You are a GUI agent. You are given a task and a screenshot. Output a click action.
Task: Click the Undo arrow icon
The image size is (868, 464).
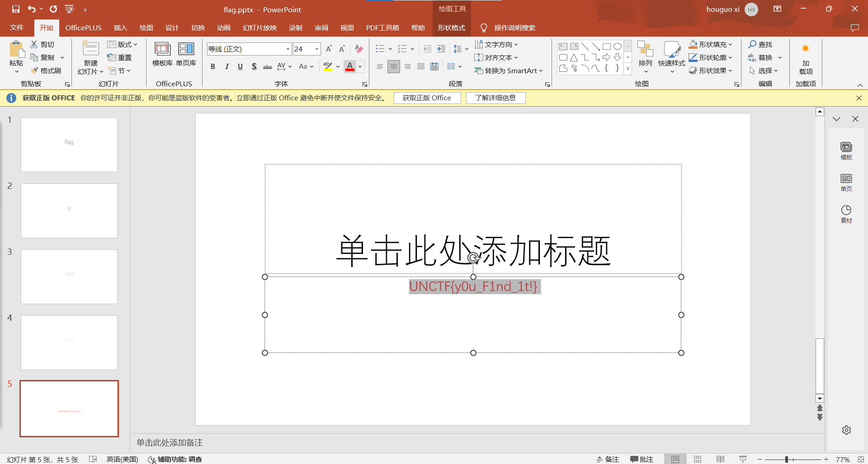[32, 9]
